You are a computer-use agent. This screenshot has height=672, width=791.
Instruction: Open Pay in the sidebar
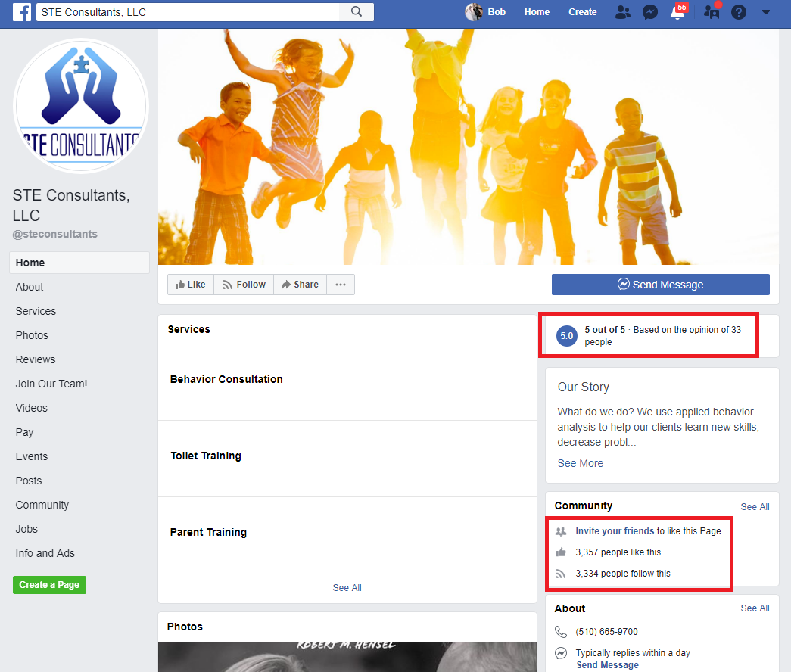[24, 432]
